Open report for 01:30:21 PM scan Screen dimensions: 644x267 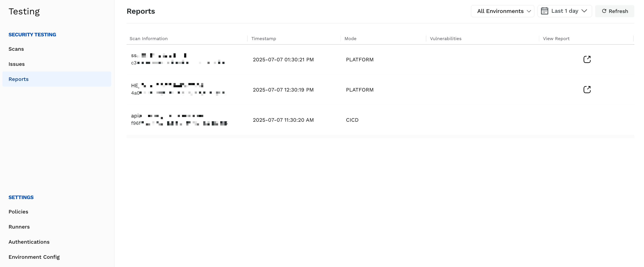pos(587,59)
